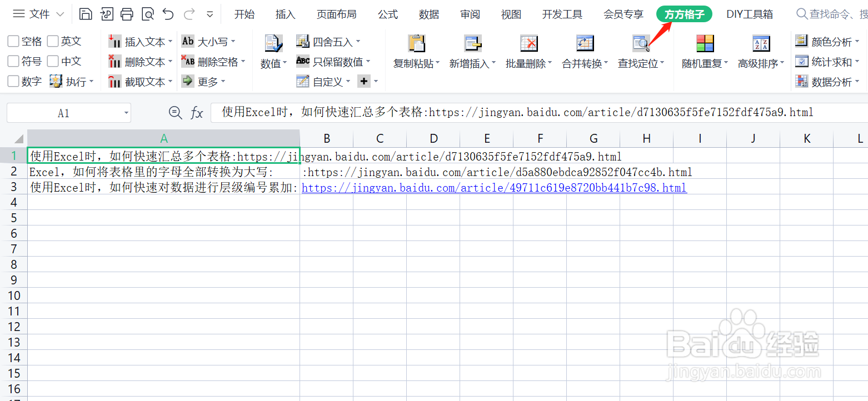
Task: Check the 数字 checkbox
Action: [13, 81]
